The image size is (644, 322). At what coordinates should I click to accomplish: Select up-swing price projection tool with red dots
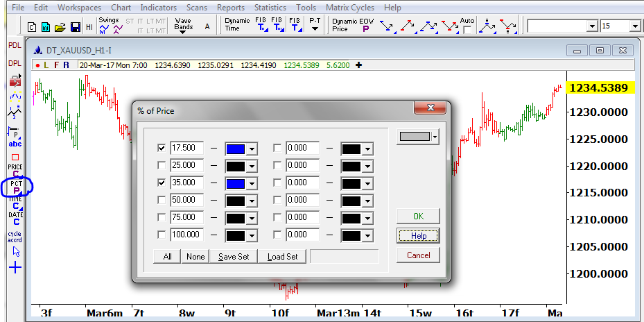(408, 27)
